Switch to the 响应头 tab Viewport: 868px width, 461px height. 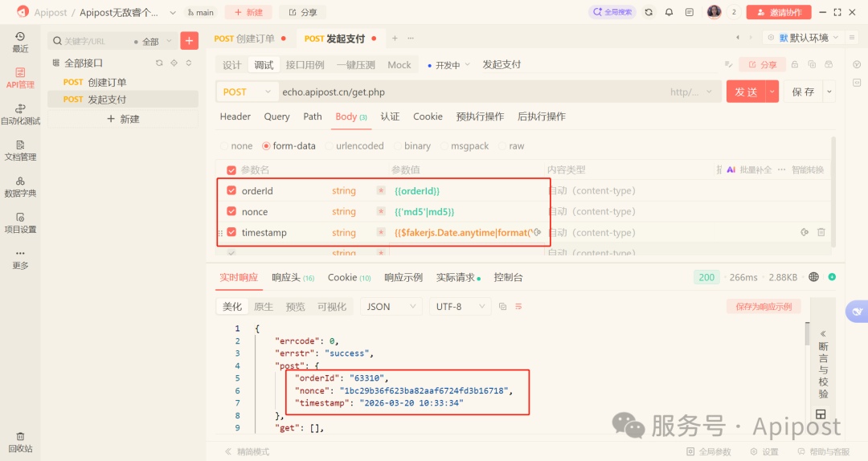pos(293,277)
